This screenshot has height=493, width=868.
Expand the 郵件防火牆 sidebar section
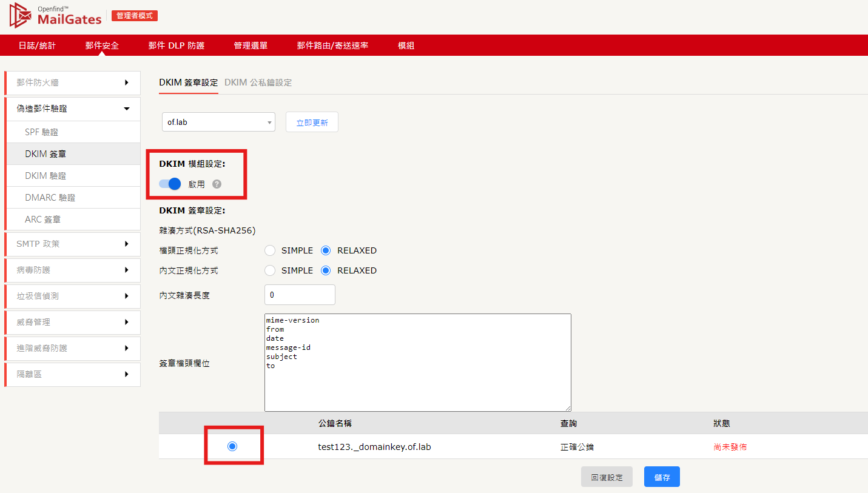point(72,82)
